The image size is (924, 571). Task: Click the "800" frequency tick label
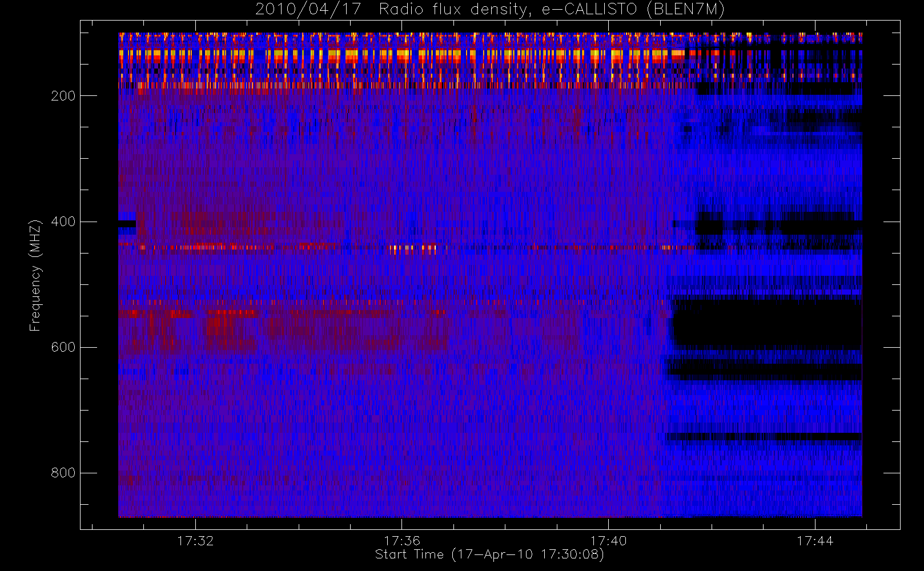tap(63, 473)
